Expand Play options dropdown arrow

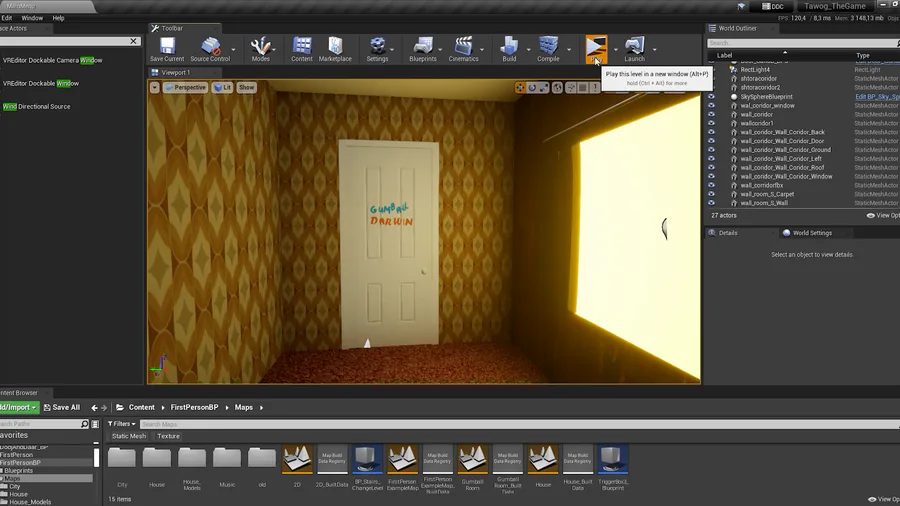point(616,49)
